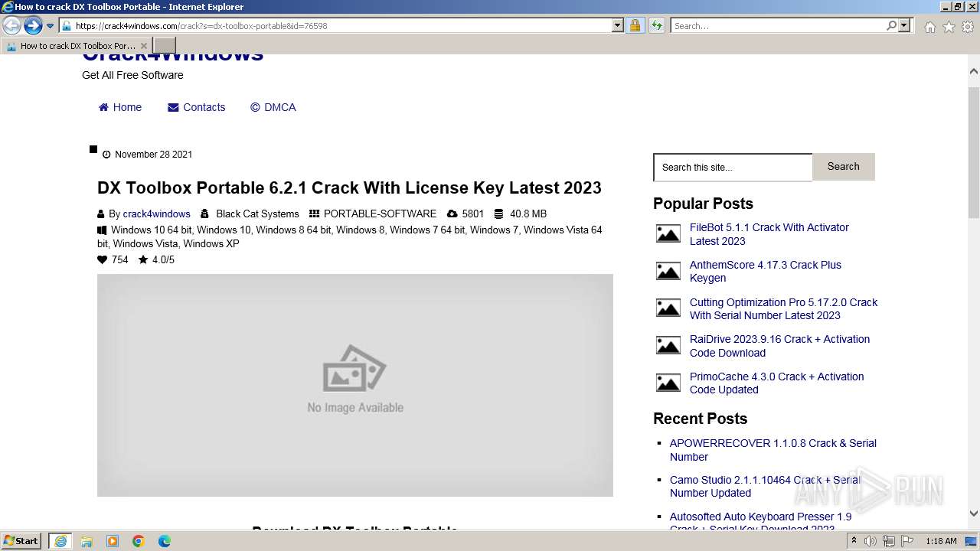Expand the address bar autocomplete dropdown
The image size is (980, 551).
point(618,26)
